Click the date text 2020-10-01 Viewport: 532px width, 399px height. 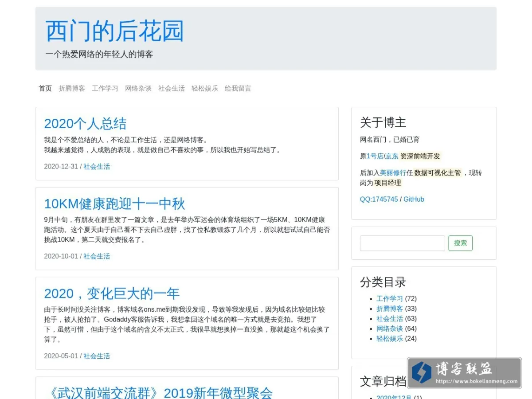(61, 256)
